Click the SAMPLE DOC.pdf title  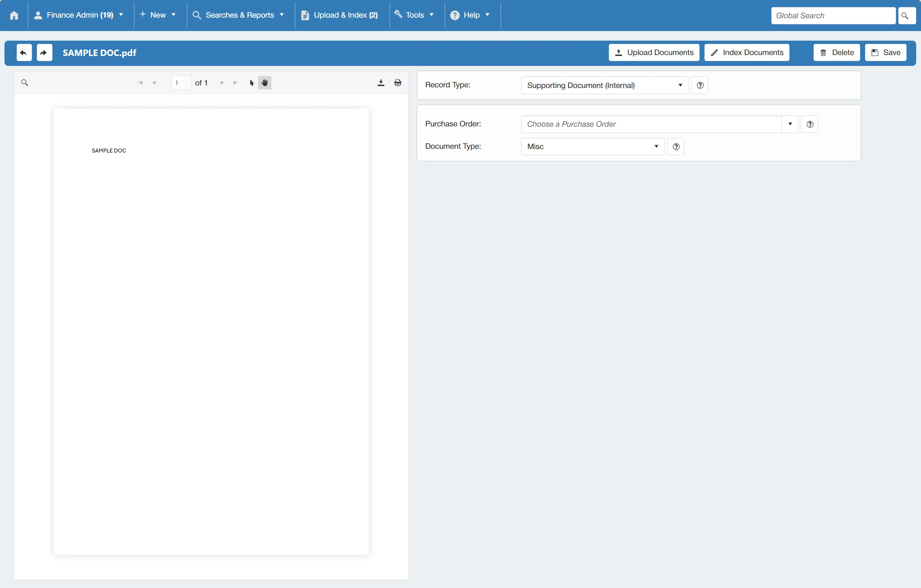99,53
